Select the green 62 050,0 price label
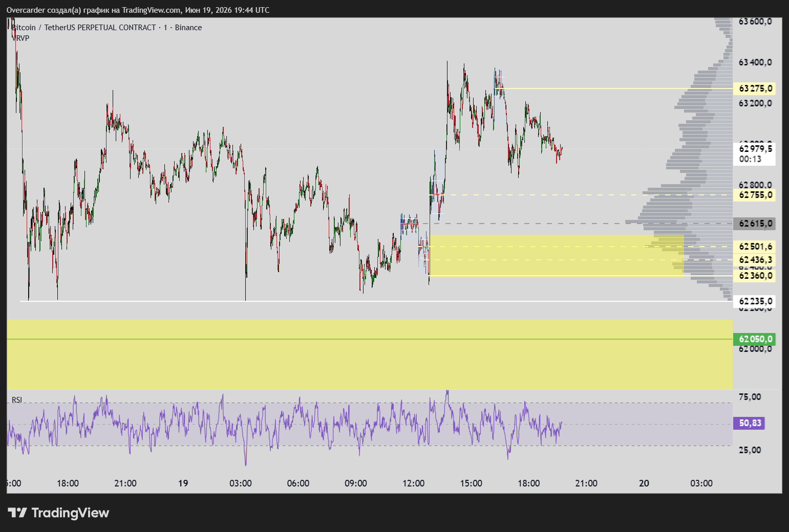The width and height of the screenshot is (789, 532). [754, 339]
